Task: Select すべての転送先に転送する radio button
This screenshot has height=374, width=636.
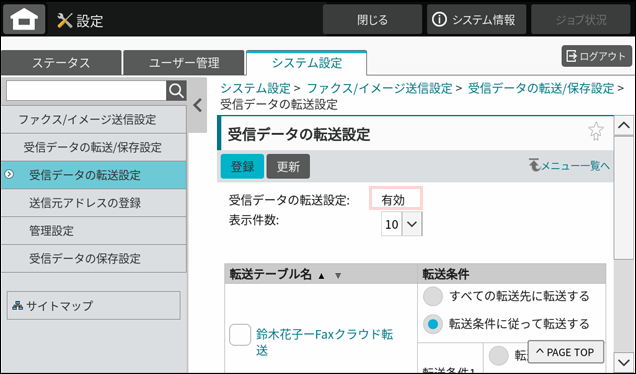Action: pos(433,296)
